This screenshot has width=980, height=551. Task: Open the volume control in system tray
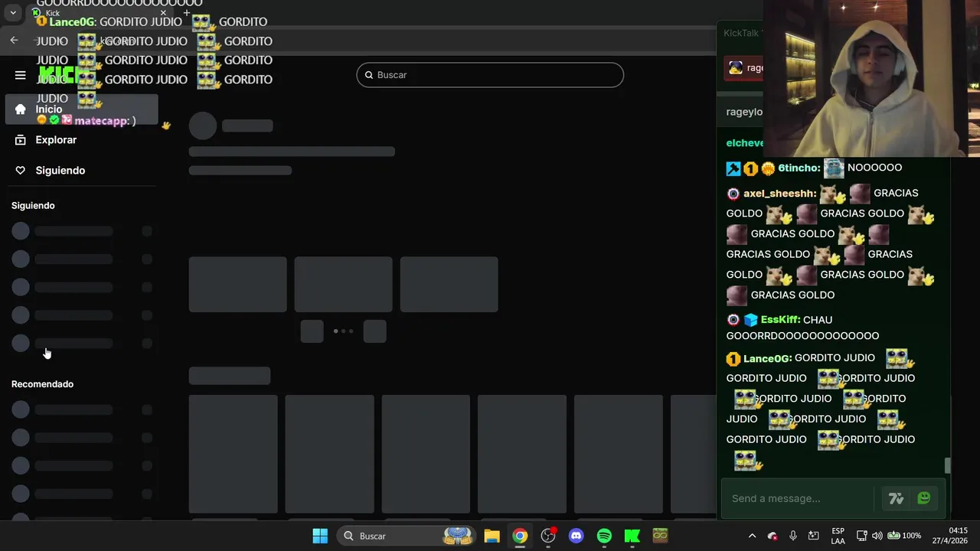point(877,536)
